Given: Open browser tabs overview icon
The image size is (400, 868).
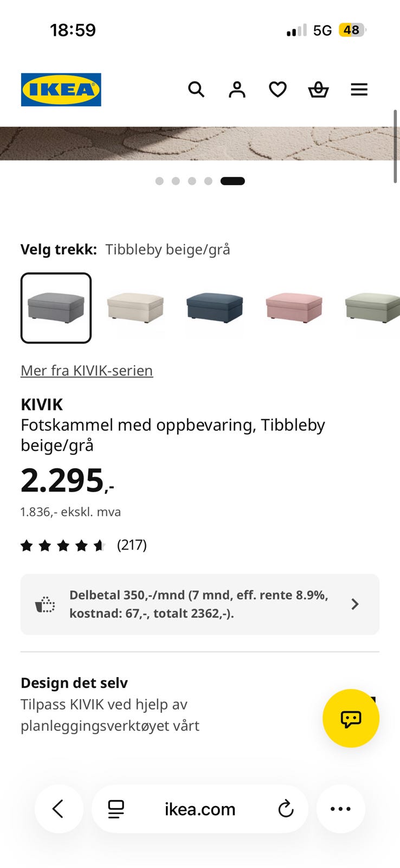Looking at the screenshot, I should point(116,809).
